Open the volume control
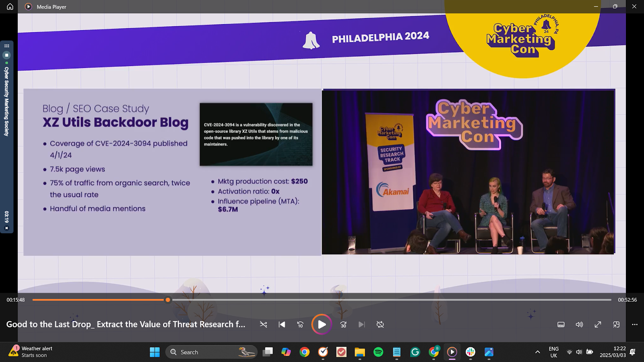The height and width of the screenshot is (362, 644). pyautogui.click(x=579, y=324)
